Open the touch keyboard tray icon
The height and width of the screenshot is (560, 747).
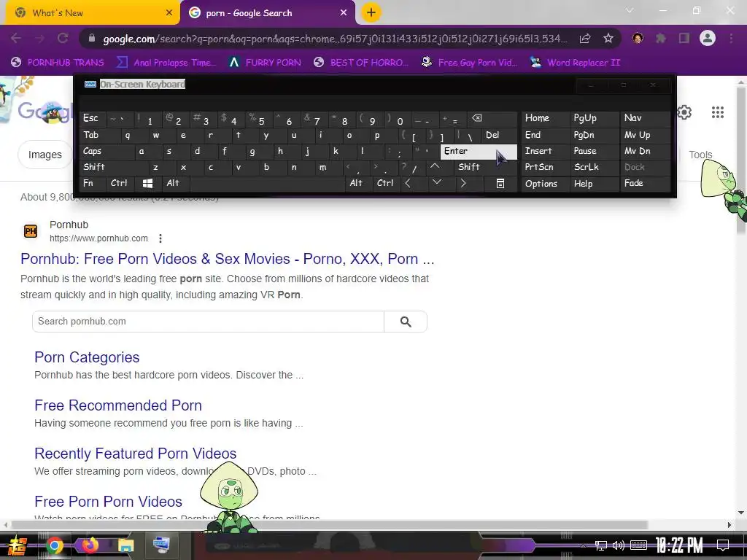(638, 545)
